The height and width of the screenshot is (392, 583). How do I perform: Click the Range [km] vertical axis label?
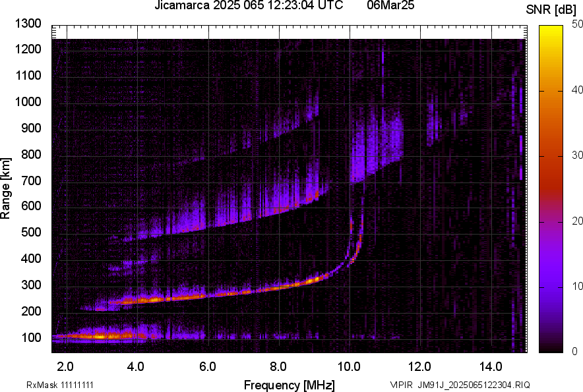pyautogui.click(x=7, y=188)
